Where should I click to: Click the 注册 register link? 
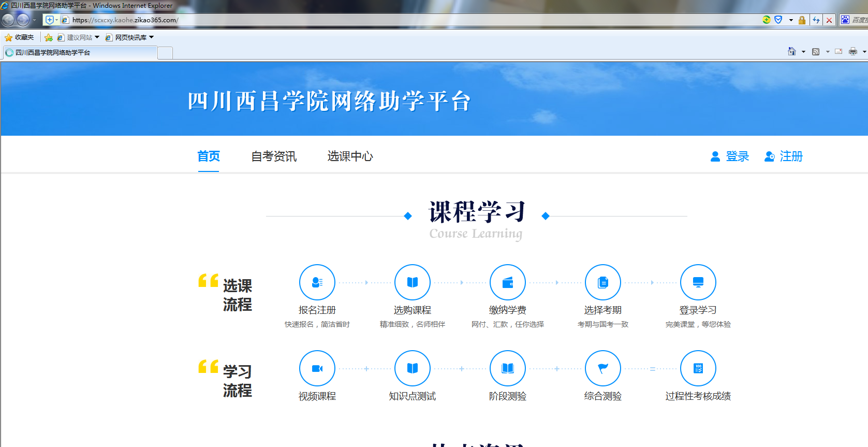tap(791, 156)
